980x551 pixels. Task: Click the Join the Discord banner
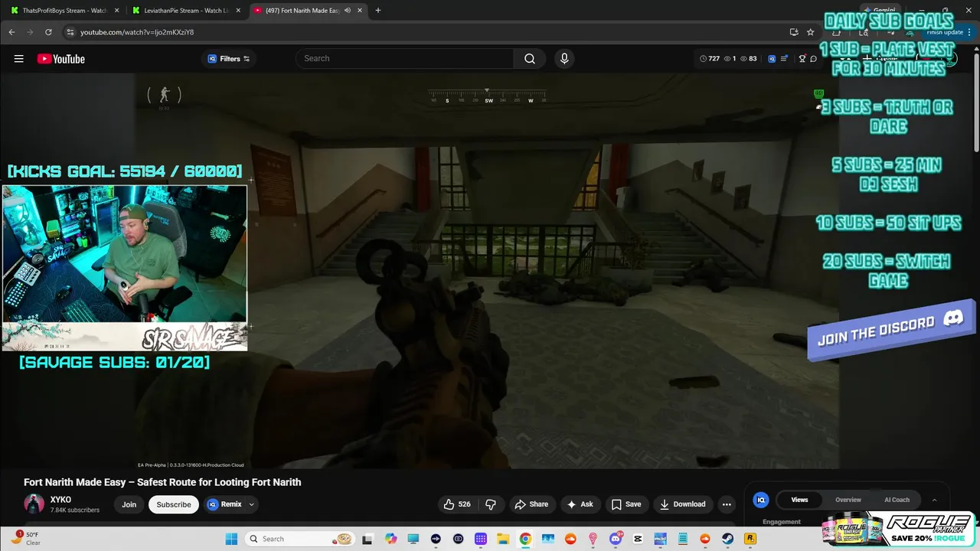click(x=891, y=331)
